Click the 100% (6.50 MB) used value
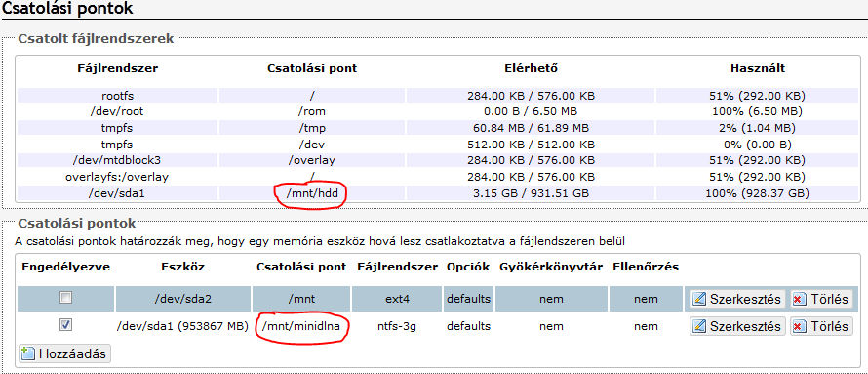 [758, 111]
